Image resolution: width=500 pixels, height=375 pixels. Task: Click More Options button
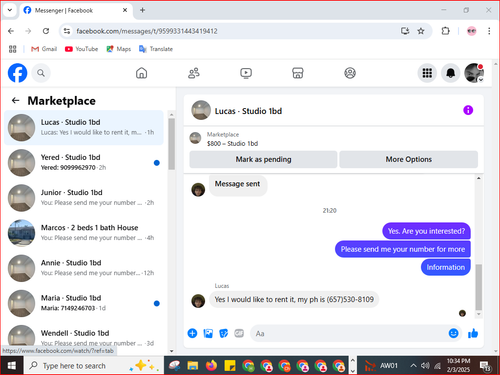(x=409, y=159)
